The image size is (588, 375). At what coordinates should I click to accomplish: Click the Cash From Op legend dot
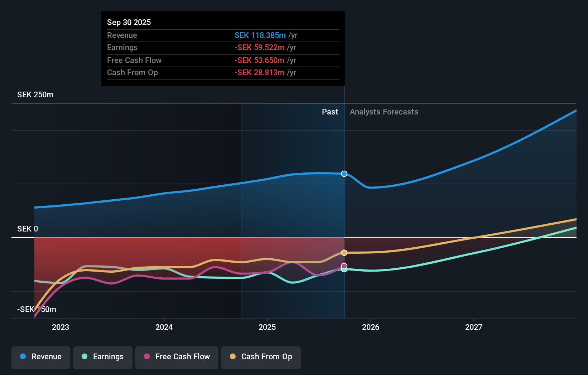233,357
